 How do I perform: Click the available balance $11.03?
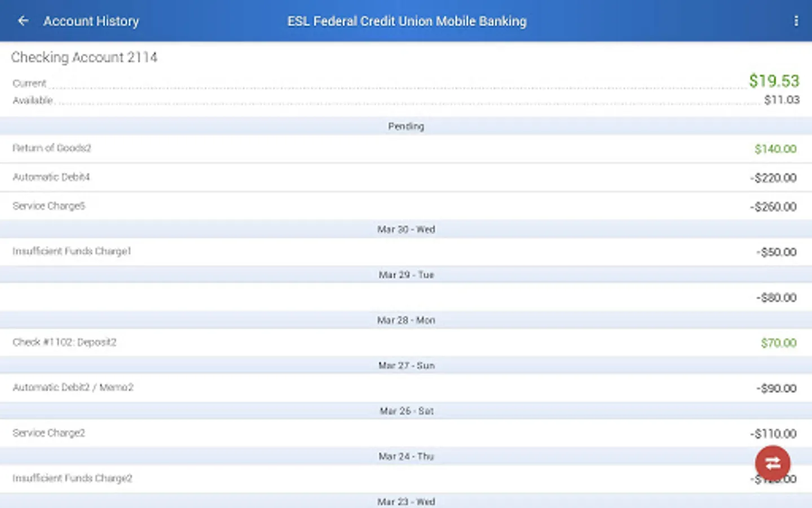tap(782, 100)
